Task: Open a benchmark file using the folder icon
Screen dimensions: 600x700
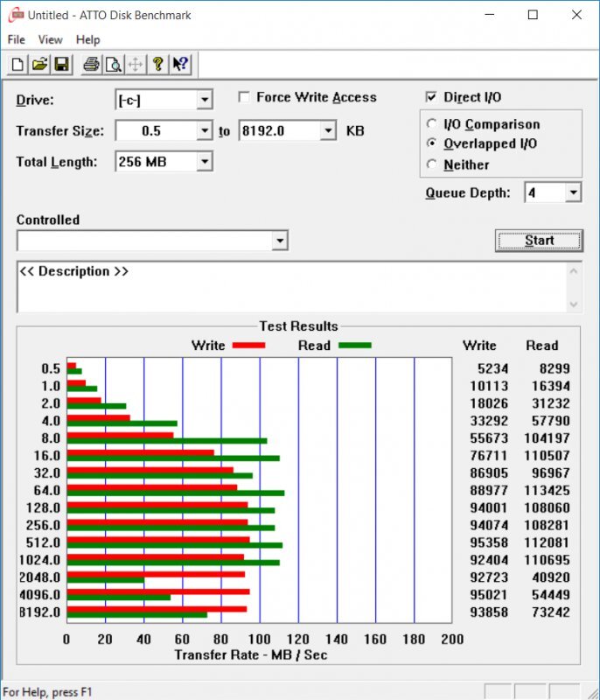Action: coord(39,64)
